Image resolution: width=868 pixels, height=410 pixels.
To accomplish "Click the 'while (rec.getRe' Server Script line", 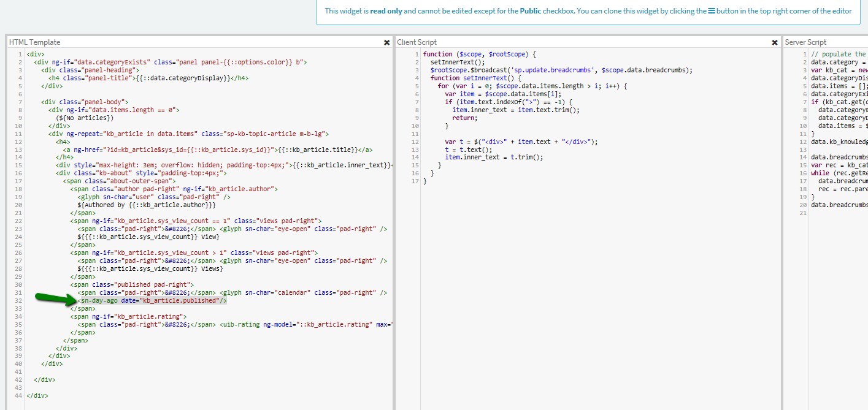I will pyautogui.click(x=839, y=173).
